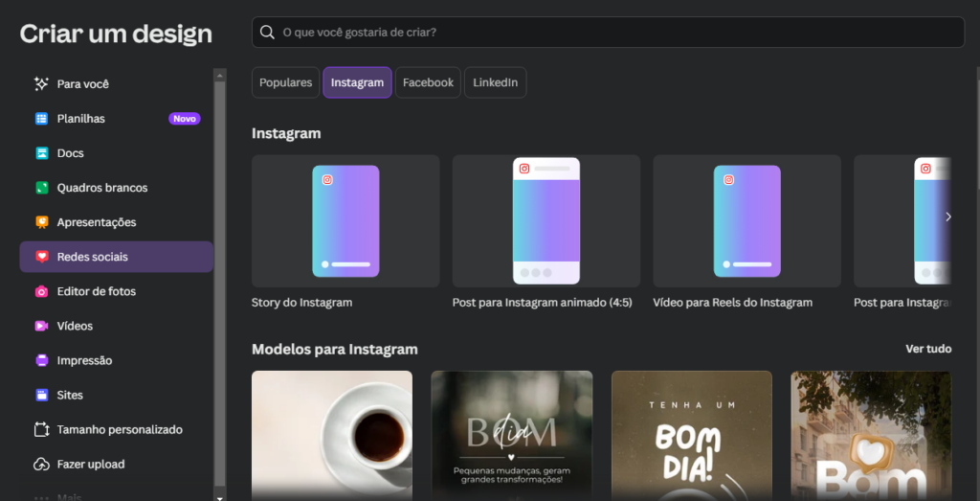The width and height of the screenshot is (980, 501).
Task: Click the Vídeos camera icon
Action: [x=41, y=326]
